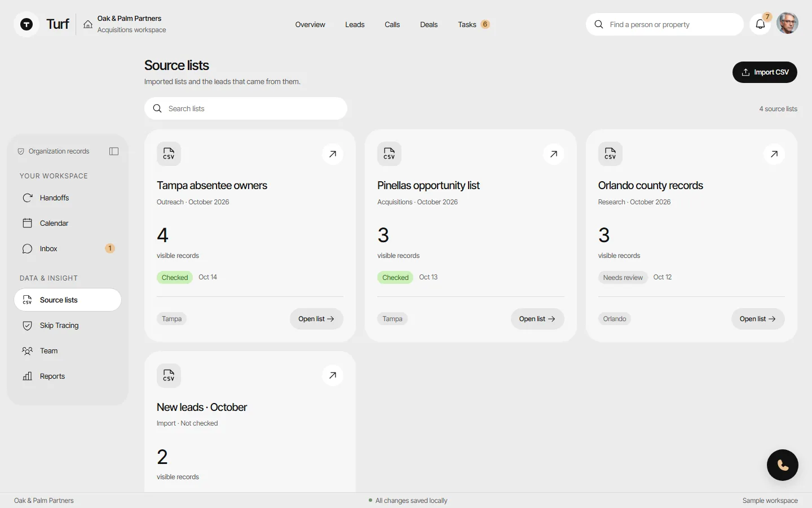Click the Organization records shield icon
Image resolution: width=812 pixels, height=508 pixels.
point(21,151)
